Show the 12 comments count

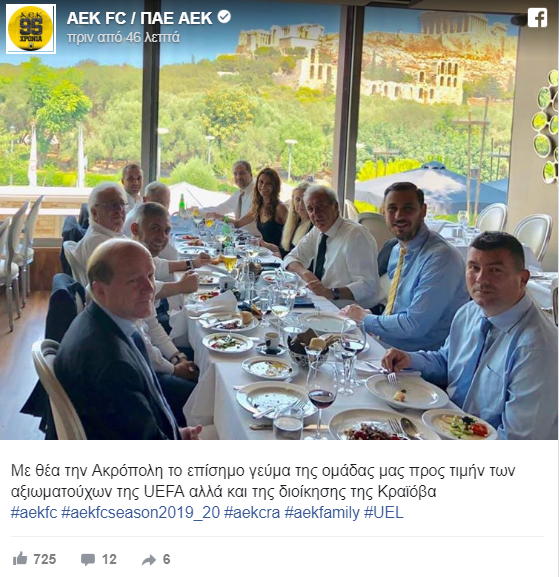[109, 559]
